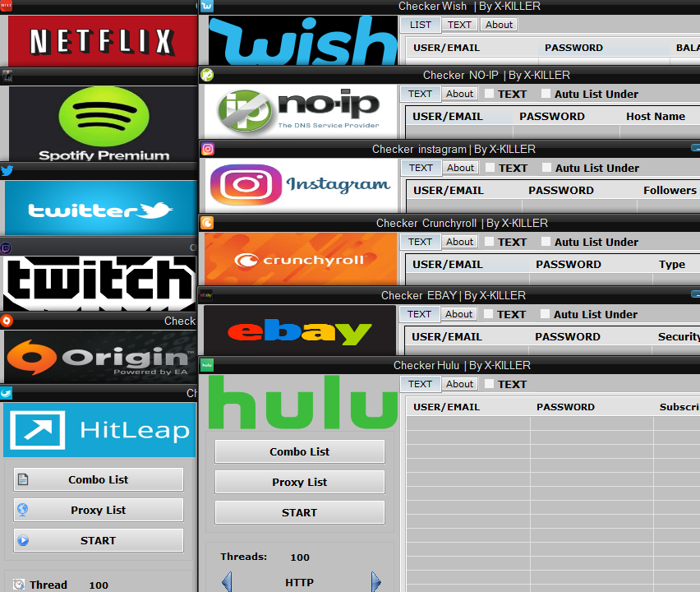
Task: Load Proxy List in HitLeap checker
Action: point(99,510)
